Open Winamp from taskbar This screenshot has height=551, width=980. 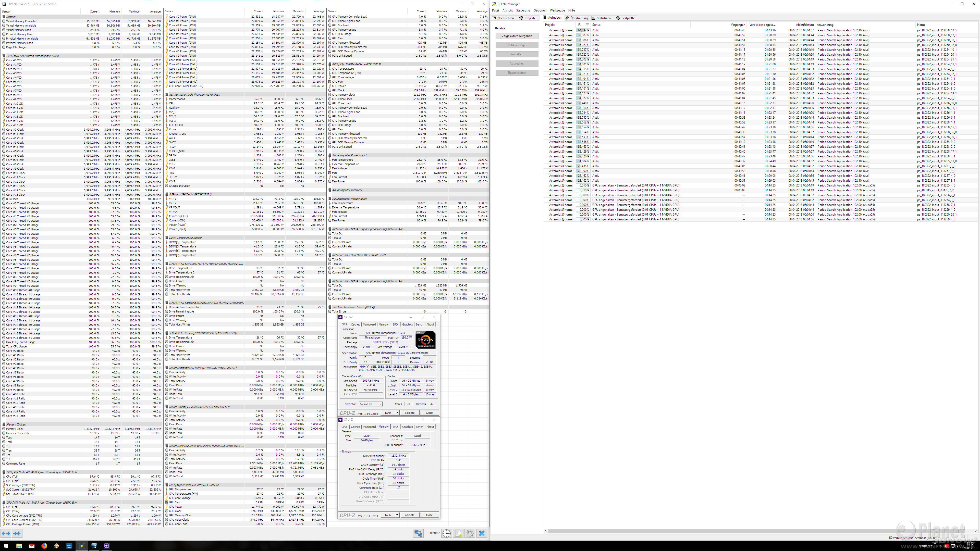click(57, 546)
